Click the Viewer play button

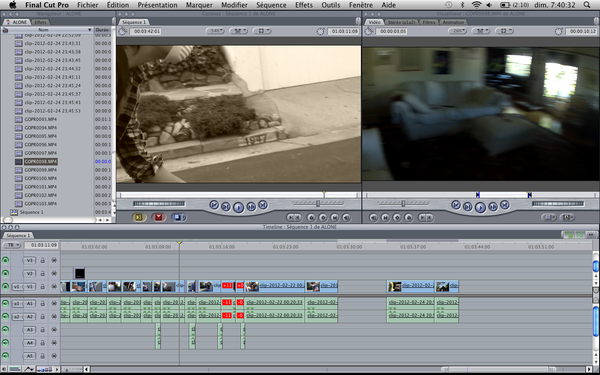click(480, 207)
